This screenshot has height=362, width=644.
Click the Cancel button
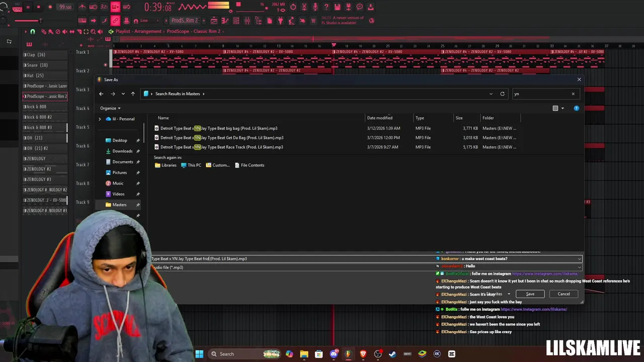coord(563,294)
